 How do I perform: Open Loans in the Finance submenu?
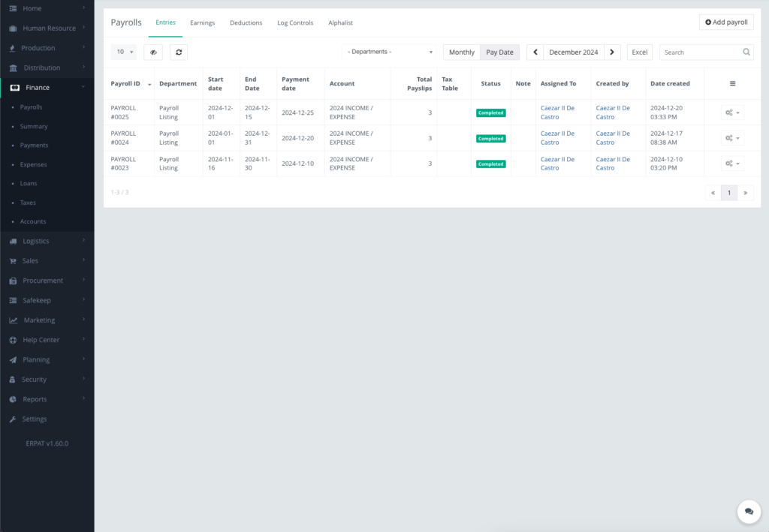point(29,183)
